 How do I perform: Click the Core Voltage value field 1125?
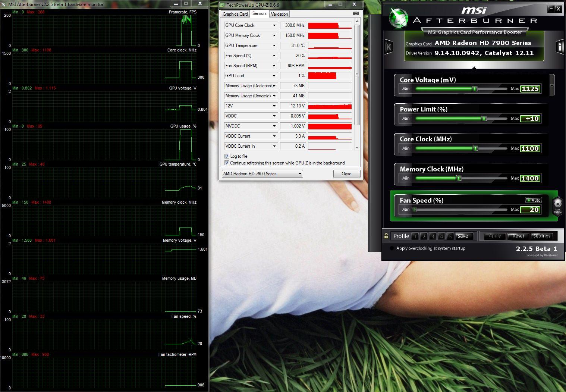point(530,89)
